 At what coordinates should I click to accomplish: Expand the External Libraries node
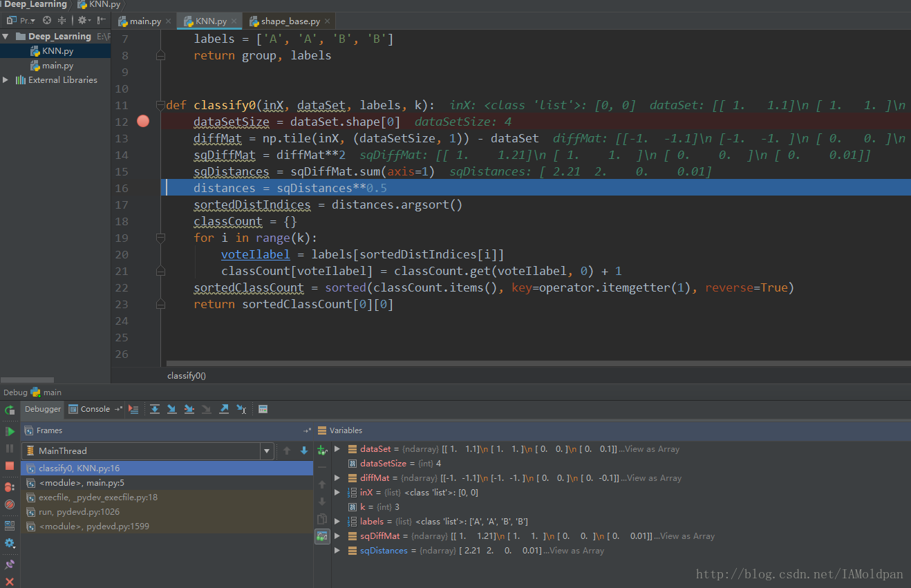coord(6,80)
